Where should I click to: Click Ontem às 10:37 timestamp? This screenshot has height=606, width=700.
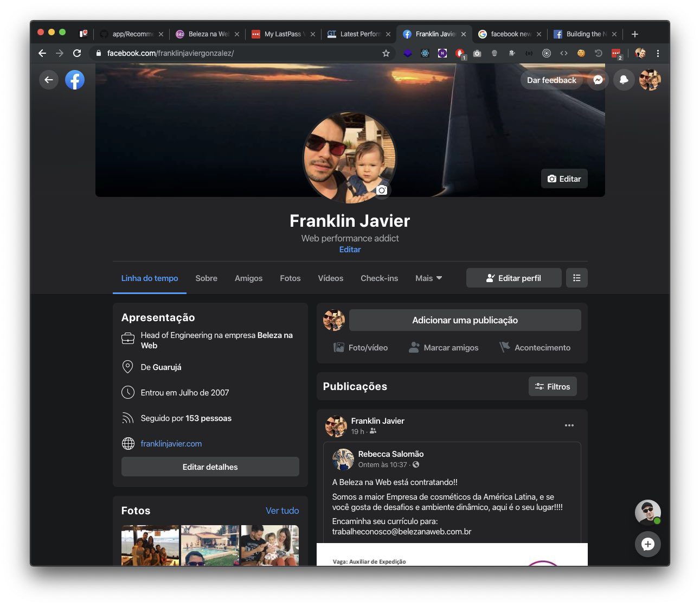pos(382,464)
